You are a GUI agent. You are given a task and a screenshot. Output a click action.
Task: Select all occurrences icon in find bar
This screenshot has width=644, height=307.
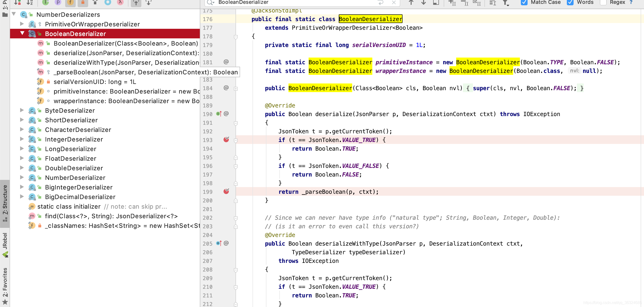tap(477, 2)
